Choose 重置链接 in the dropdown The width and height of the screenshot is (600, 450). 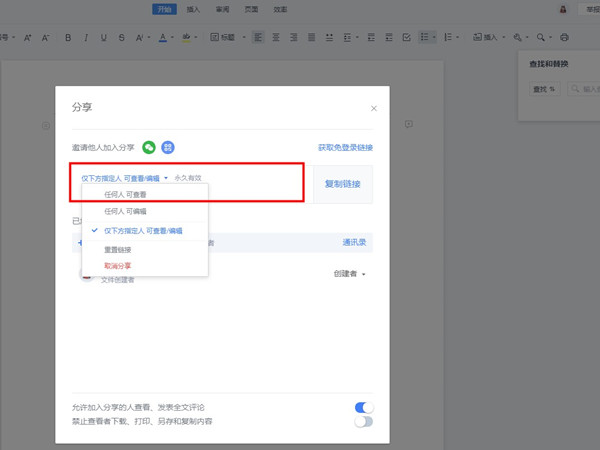pyautogui.click(x=116, y=249)
